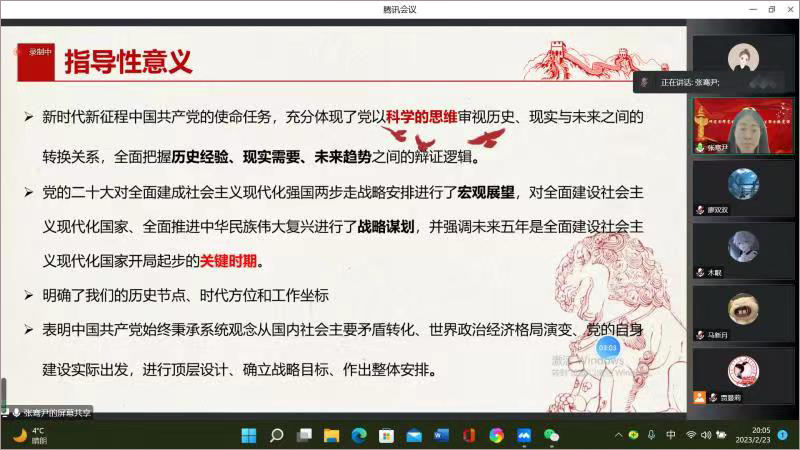This screenshot has height=450, width=800.
Task: Open Tencent Meeting taskbar icon
Action: [523, 435]
